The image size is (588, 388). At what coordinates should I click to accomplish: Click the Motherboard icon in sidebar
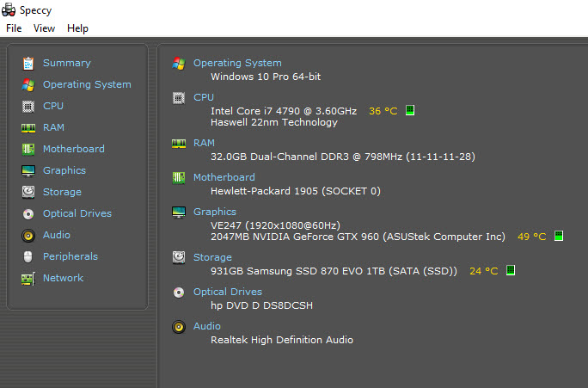(x=28, y=149)
